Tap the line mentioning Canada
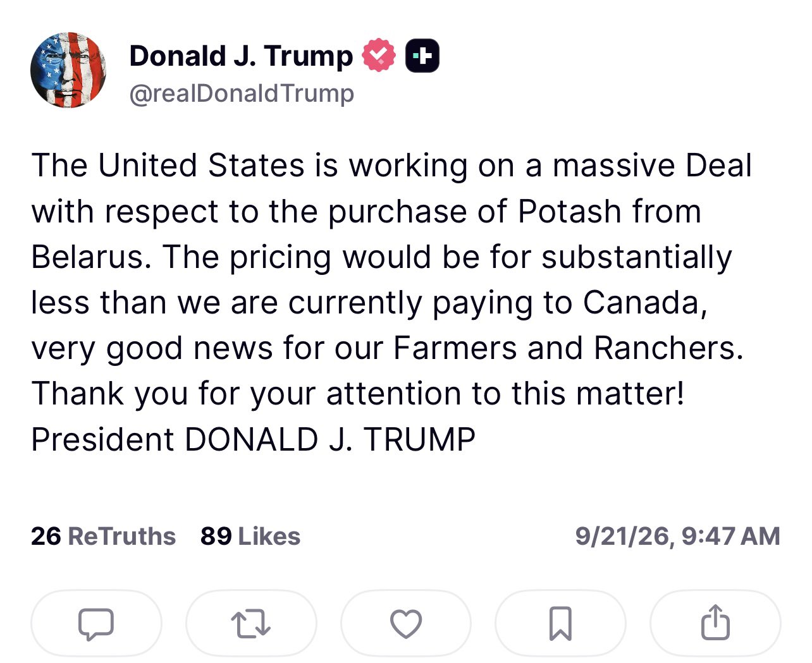Viewport: 812px width, 663px height. (x=369, y=303)
